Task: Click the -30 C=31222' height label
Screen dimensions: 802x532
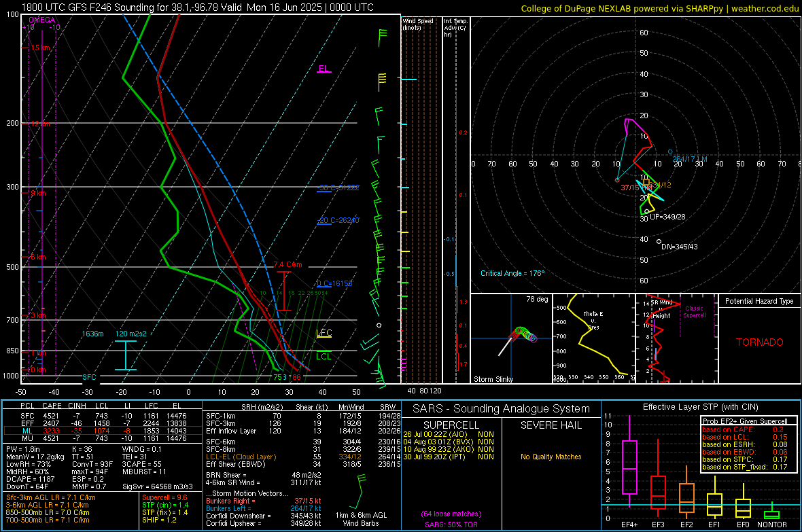Action: (338, 188)
